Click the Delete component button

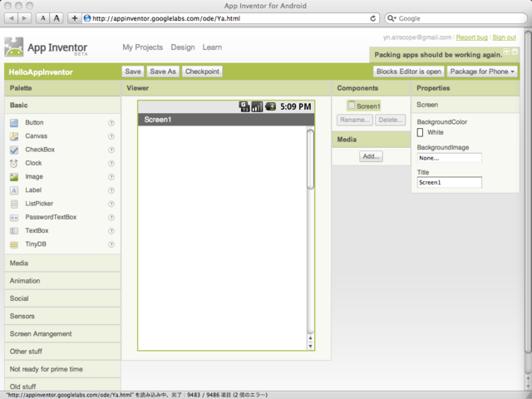390,120
